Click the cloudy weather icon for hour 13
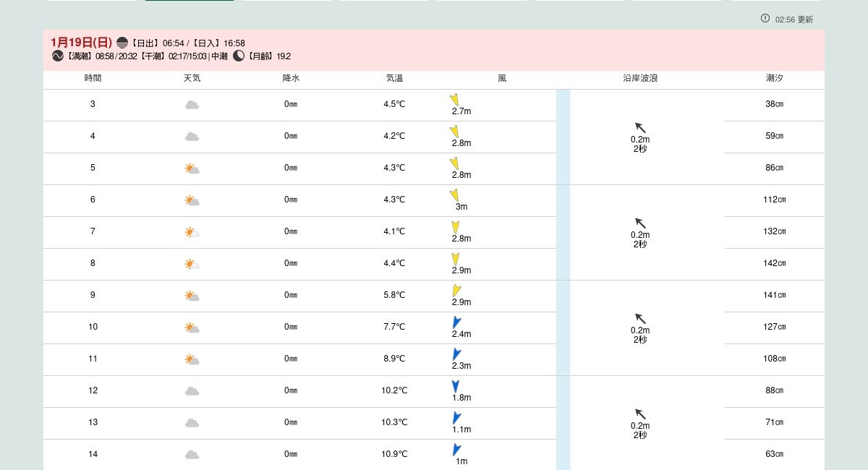Image resolution: width=868 pixels, height=470 pixels. pyautogui.click(x=192, y=423)
